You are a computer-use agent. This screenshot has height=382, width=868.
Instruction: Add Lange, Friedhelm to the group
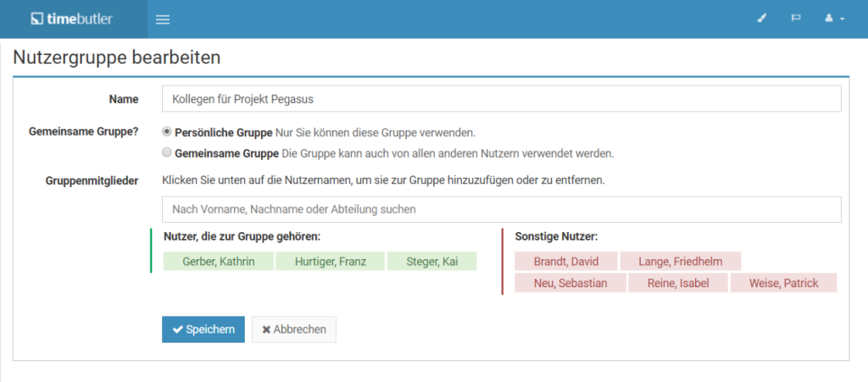click(681, 261)
